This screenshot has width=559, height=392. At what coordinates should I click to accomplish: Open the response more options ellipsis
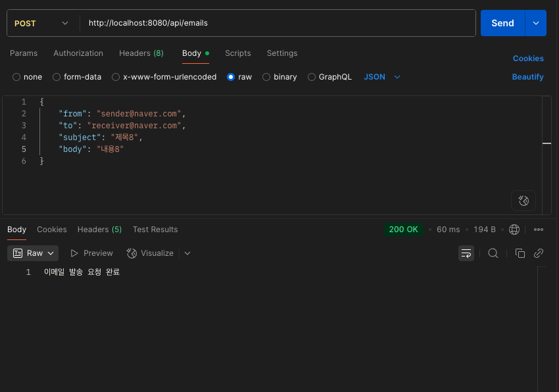(x=539, y=230)
